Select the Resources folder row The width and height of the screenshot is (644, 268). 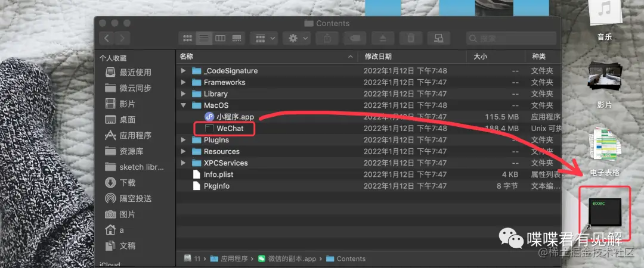point(369,151)
